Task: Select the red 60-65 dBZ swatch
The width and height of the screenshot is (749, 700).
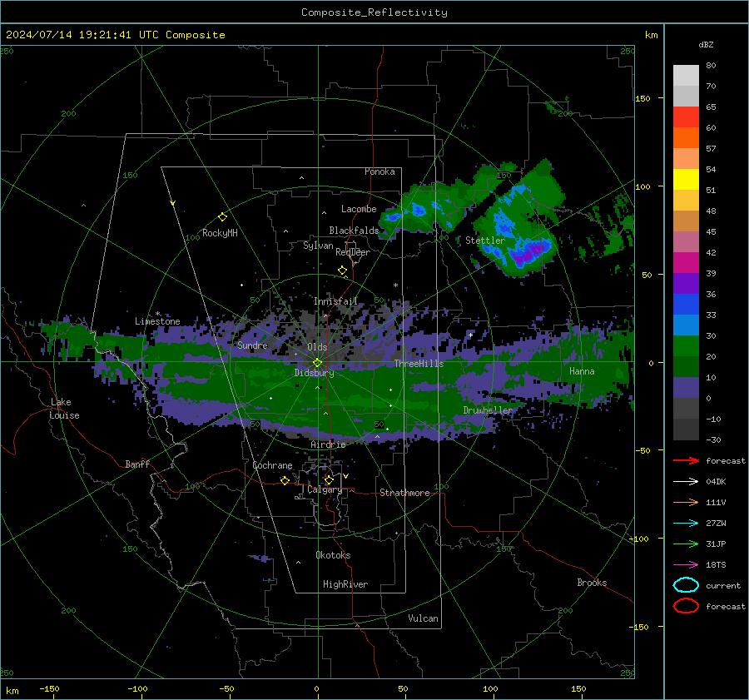Action: [686, 117]
